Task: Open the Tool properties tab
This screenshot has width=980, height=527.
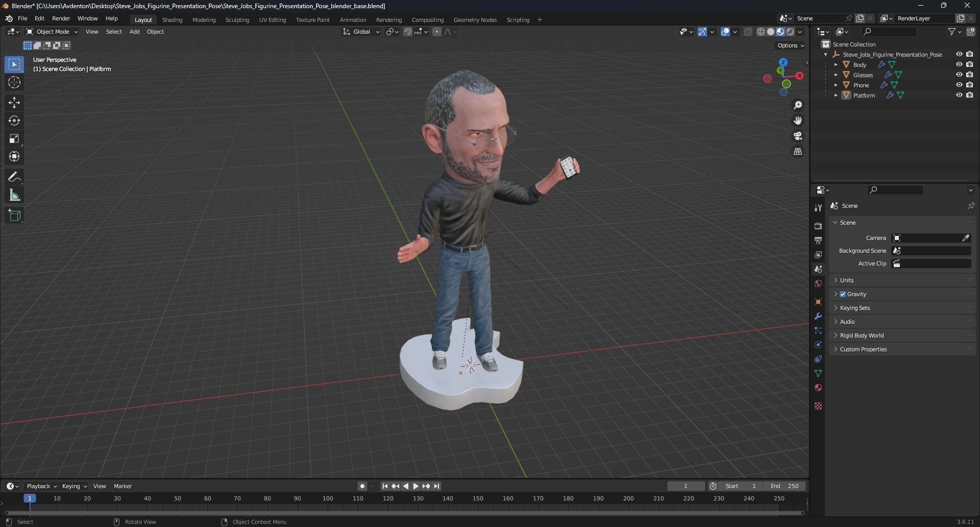Action: tap(818, 208)
